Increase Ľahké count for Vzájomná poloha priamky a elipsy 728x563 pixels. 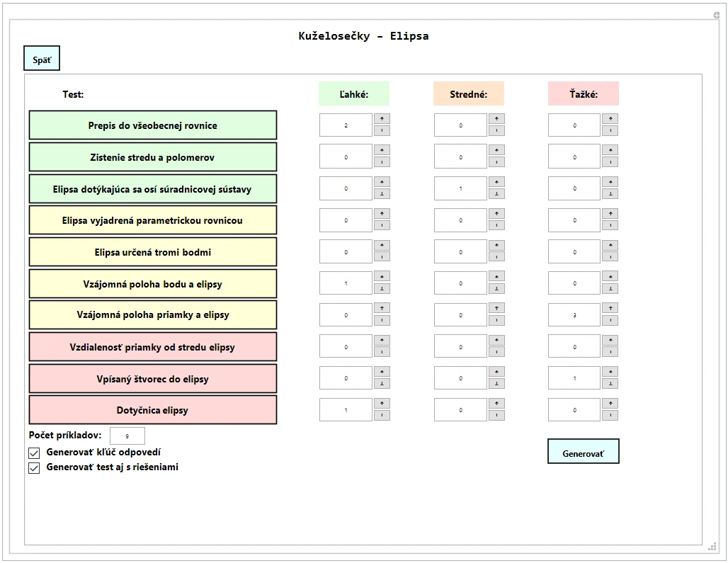coord(382,308)
